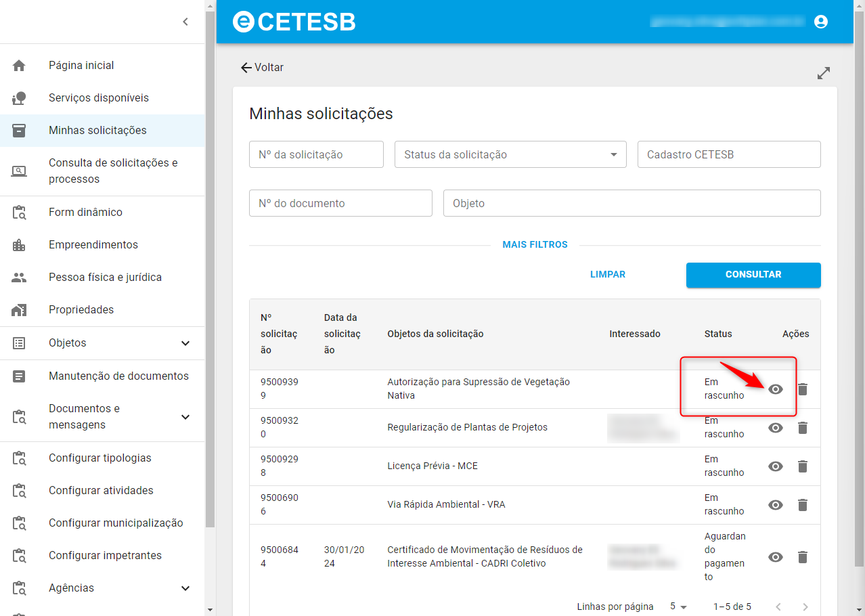Delete the CADRI Coletivo request row

(x=803, y=557)
